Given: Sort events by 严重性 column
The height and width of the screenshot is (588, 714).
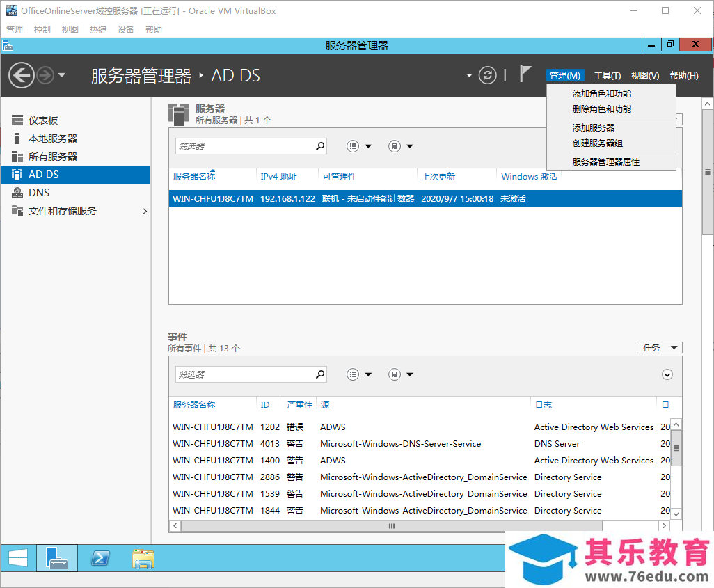Looking at the screenshot, I should (x=300, y=405).
